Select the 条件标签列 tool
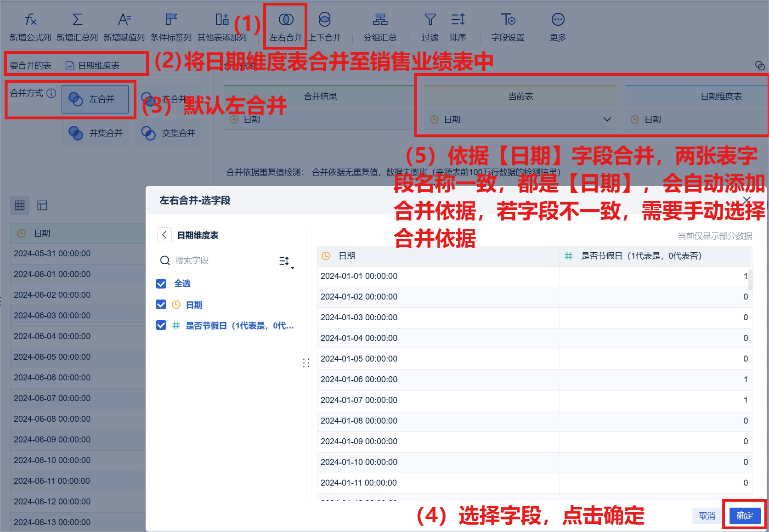The image size is (769, 532). pos(171,28)
